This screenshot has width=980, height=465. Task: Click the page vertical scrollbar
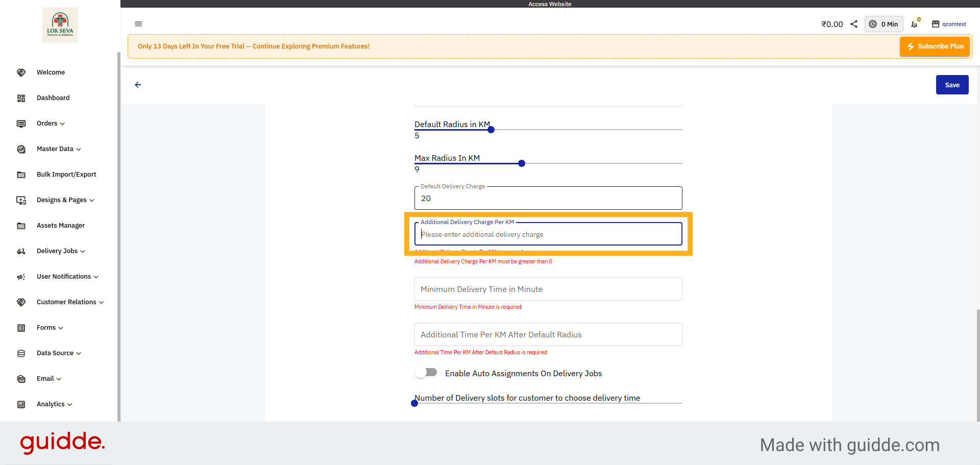(978, 365)
